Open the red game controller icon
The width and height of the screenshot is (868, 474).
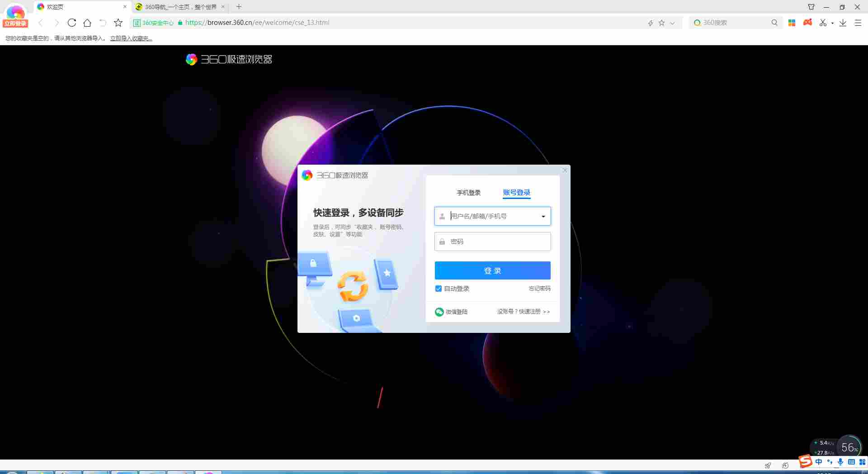pyautogui.click(x=807, y=22)
